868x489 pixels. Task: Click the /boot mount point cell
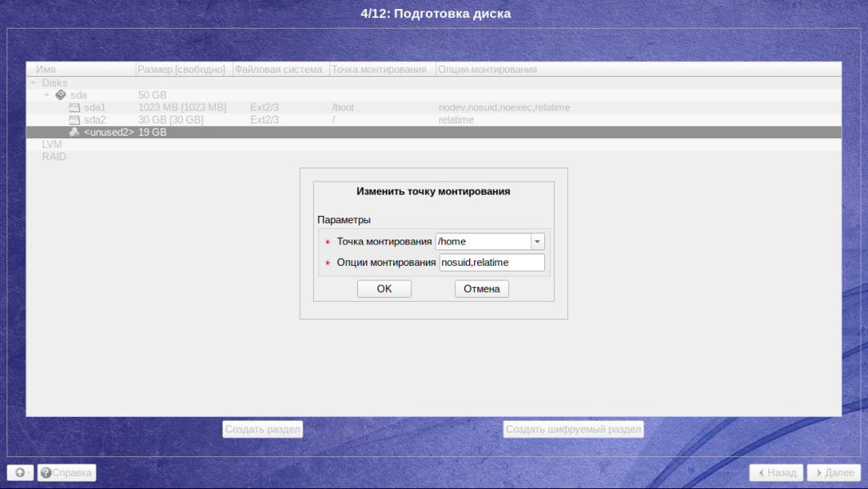click(343, 107)
